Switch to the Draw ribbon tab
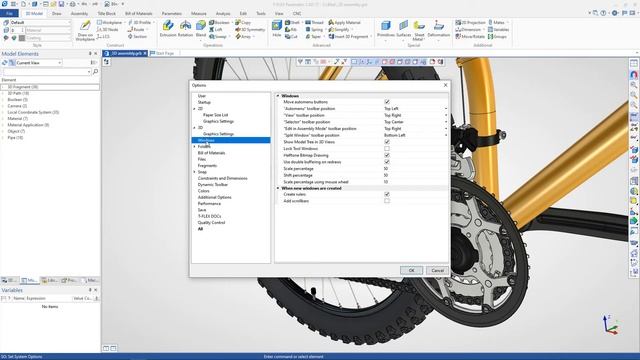The width and height of the screenshot is (640, 360). [56, 13]
